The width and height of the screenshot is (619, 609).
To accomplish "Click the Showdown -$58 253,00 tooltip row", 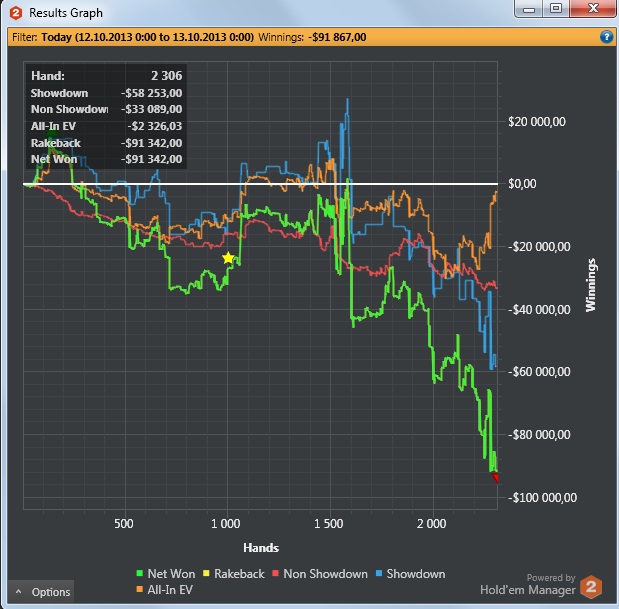I will click(107, 93).
